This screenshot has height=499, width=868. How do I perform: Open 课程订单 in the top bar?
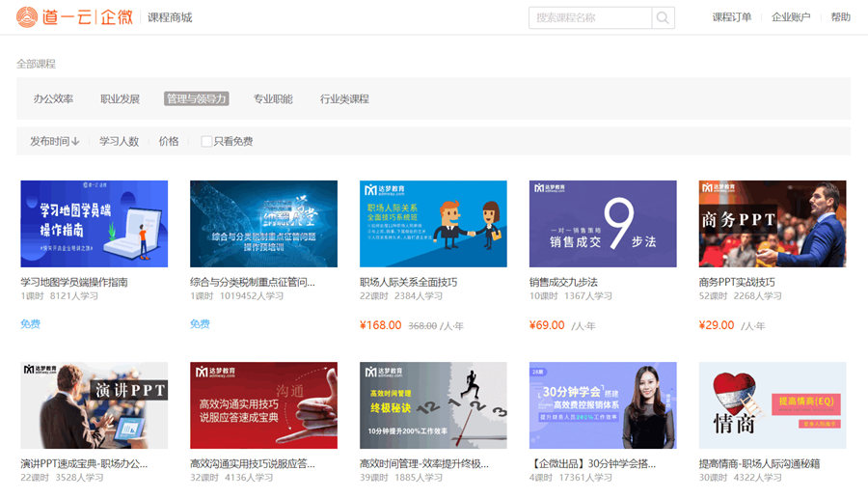click(x=731, y=17)
